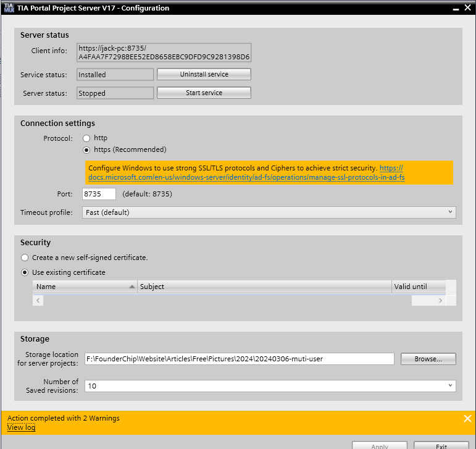Screen dimensions: 476x449
Task: Click the 'Connection settings' heading
Action: [x=57, y=124]
